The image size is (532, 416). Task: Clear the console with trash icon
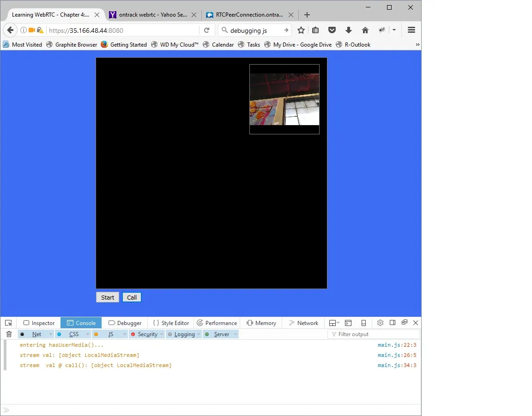9,334
